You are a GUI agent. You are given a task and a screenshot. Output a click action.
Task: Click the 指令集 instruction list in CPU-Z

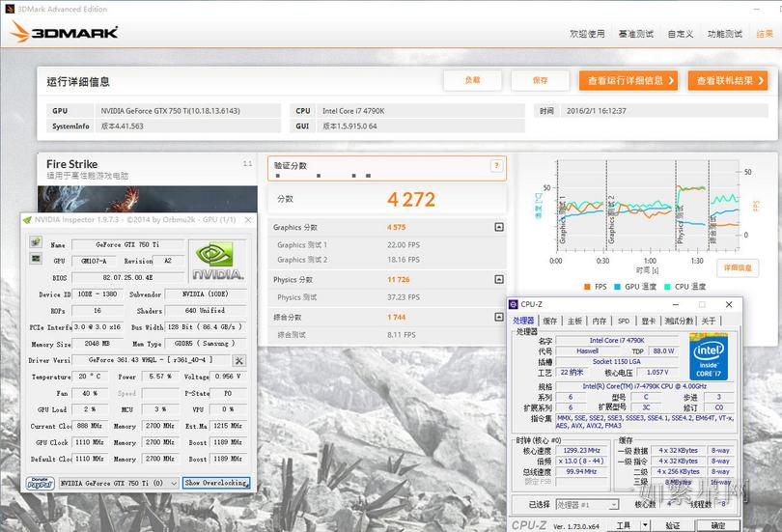coord(644,422)
